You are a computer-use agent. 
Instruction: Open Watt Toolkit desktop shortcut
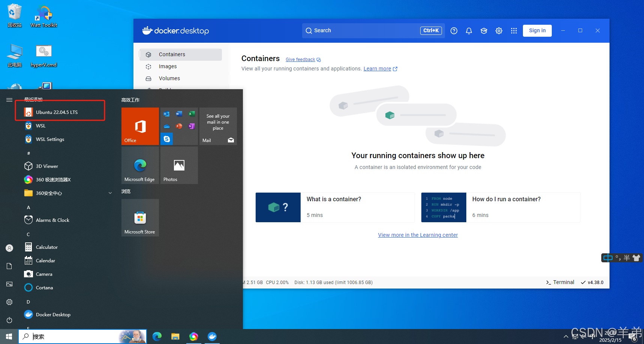44,15
